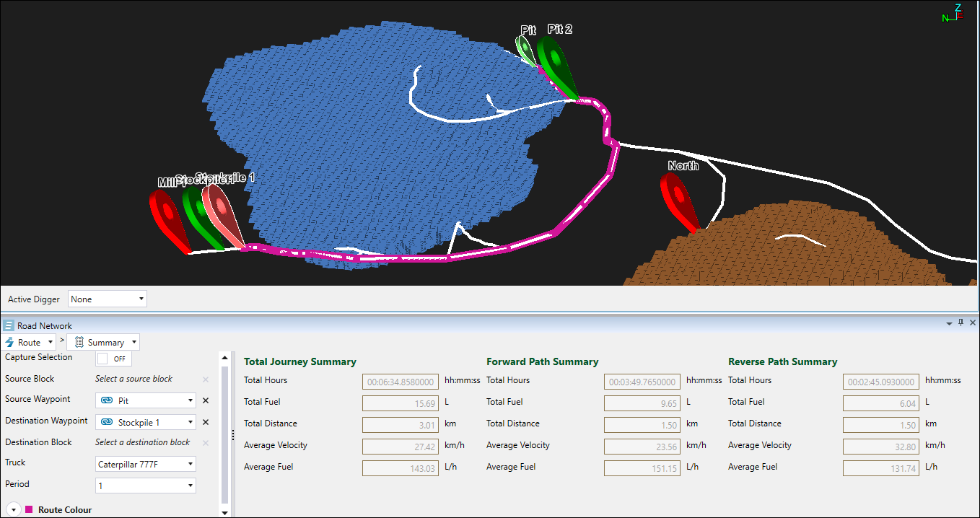Image resolution: width=980 pixels, height=518 pixels.
Task: Clear the Destination Waypoint with X icon
Action: 206,422
